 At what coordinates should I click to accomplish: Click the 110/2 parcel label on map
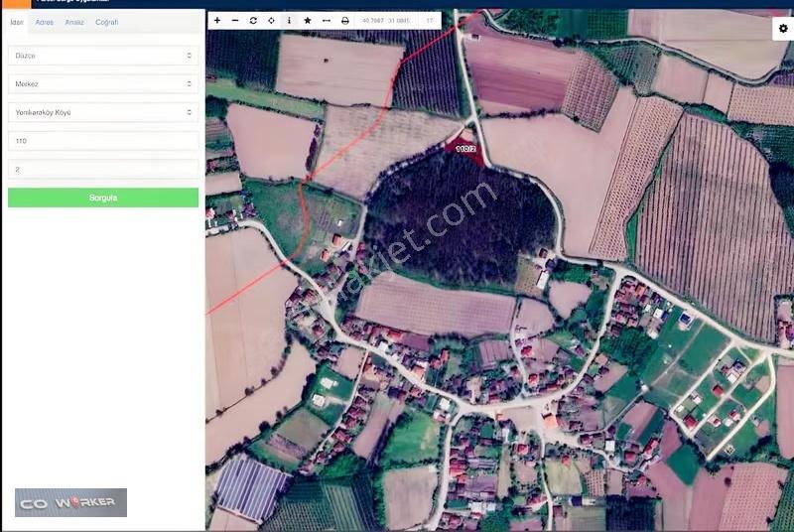click(465, 149)
